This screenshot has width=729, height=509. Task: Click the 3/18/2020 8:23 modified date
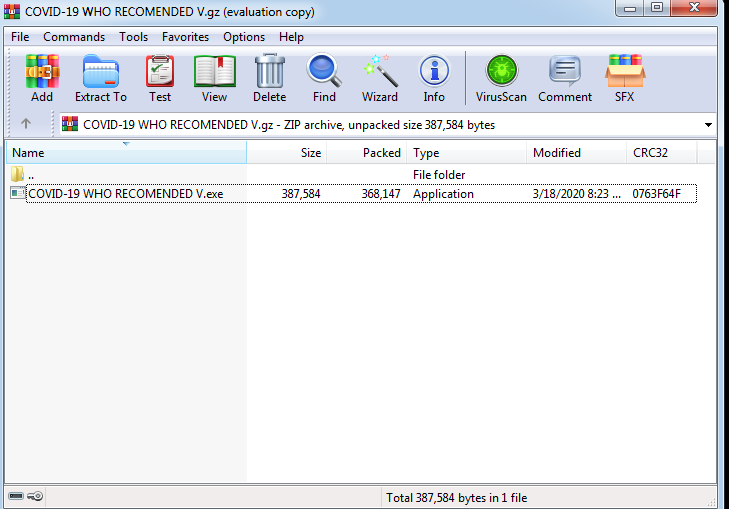[577, 194]
